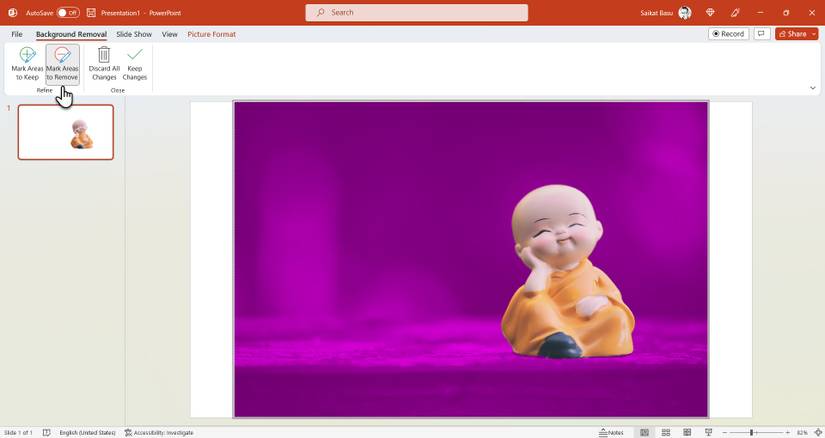Click the pen drawing icon in title bar
The width and height of the screenshot is (825, 438).
click(735, 13)
